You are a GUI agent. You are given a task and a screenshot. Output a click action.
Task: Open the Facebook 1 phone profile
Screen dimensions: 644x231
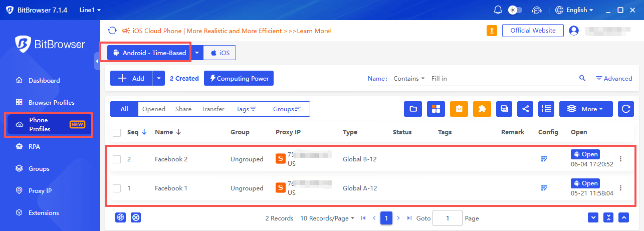coord(585,183)
